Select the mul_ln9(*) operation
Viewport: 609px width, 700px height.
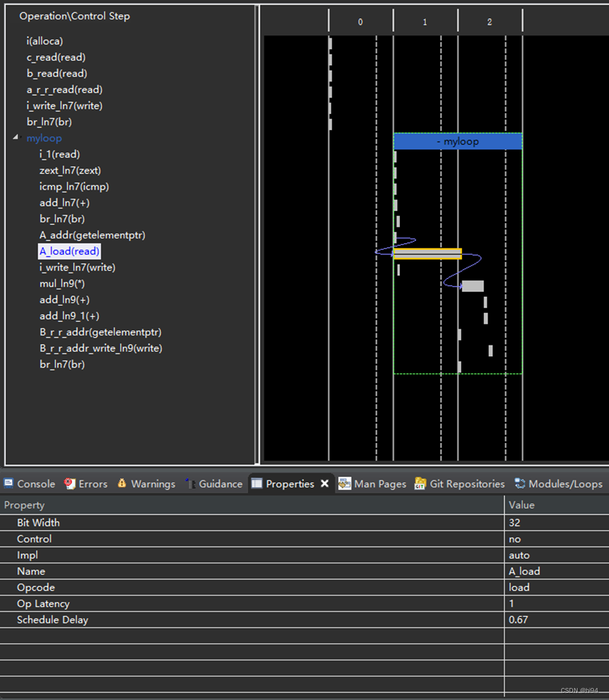tap(63, 283)
